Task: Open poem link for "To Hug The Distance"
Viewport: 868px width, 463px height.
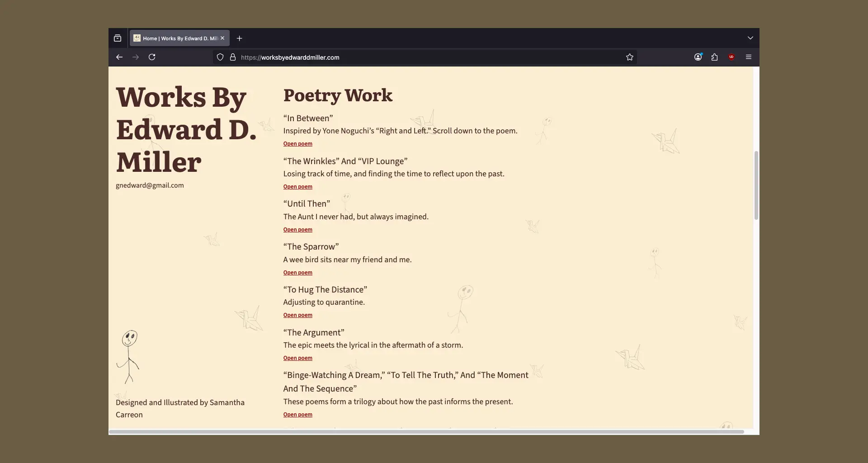Action: (x=298, y=315)
